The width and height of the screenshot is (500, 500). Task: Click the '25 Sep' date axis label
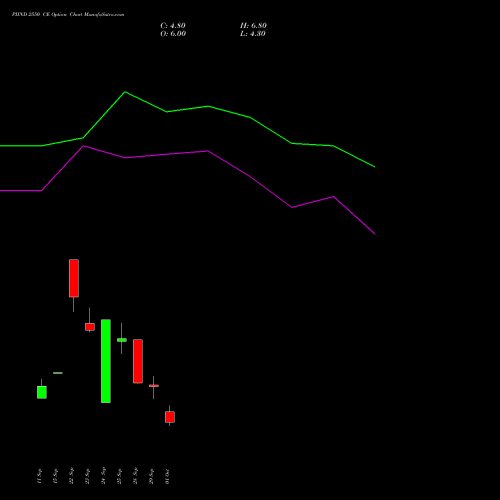pos(119,476)
